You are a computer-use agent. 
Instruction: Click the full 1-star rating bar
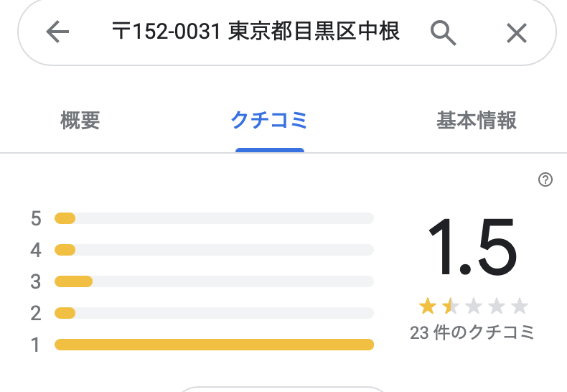214,345
